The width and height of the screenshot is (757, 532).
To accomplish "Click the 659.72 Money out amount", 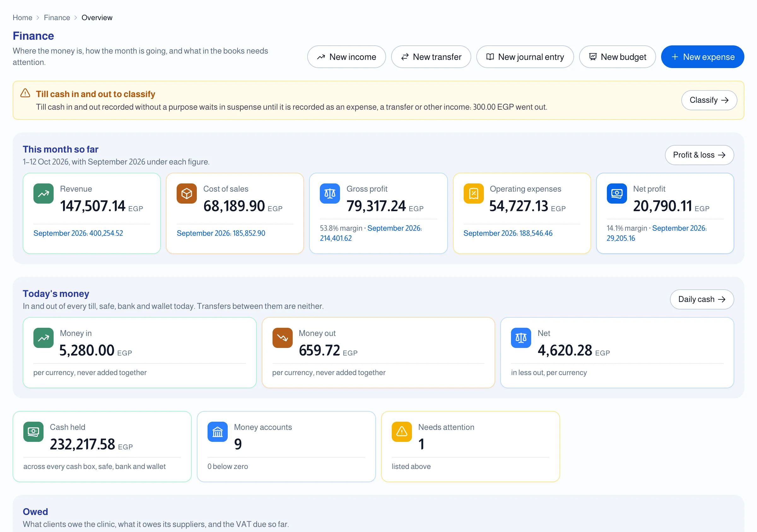I will [x=320, y=350].
